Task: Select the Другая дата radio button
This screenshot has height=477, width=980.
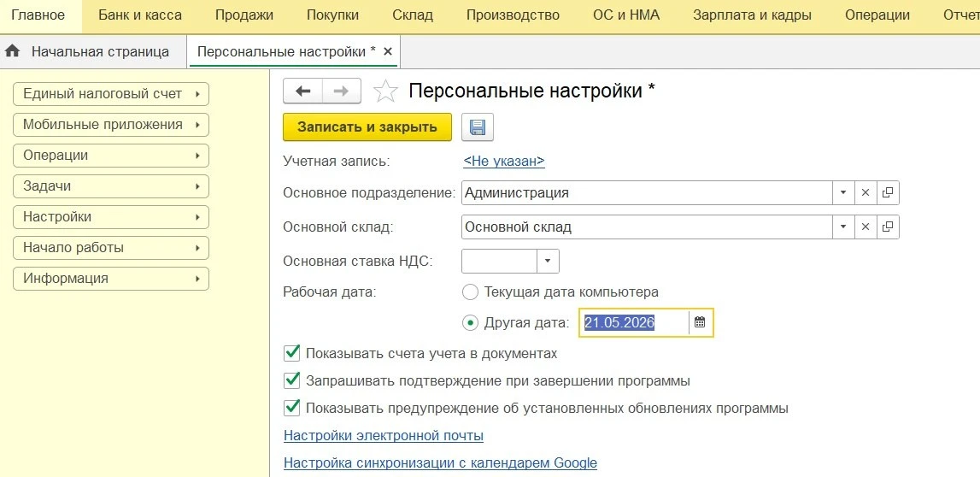Action: (470, 322)
